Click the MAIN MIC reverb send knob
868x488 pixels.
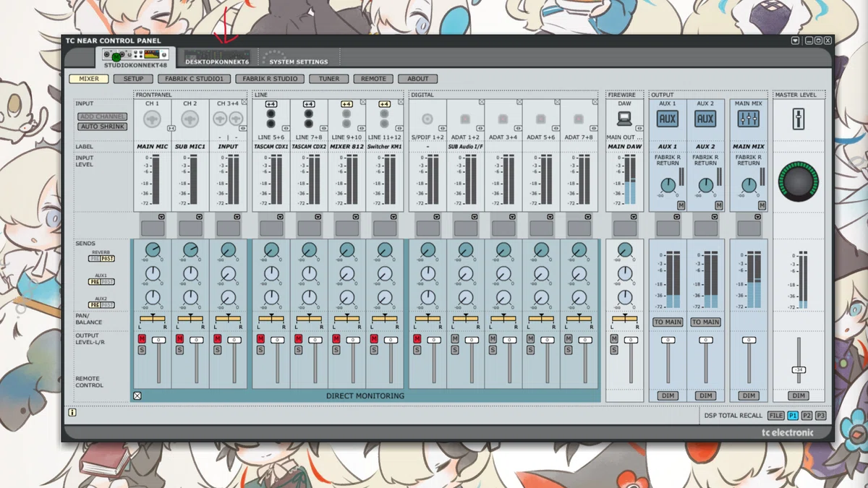(x=152, y=250)
